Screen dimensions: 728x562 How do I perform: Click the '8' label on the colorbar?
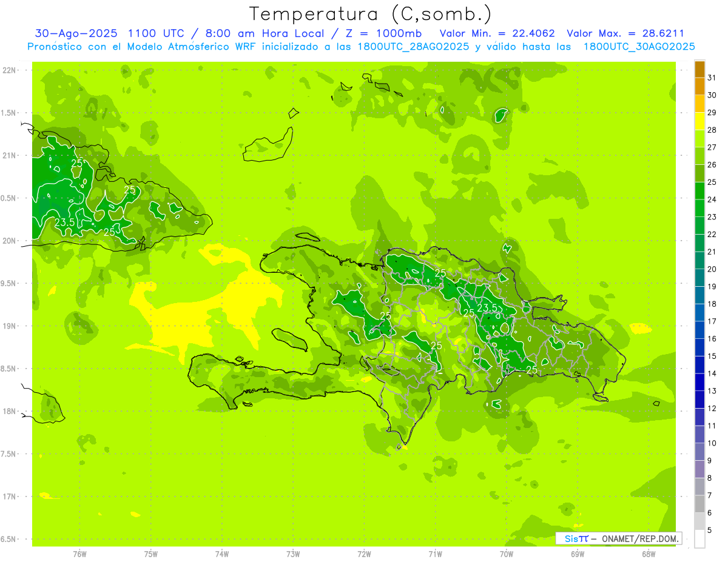click(710, 478)
